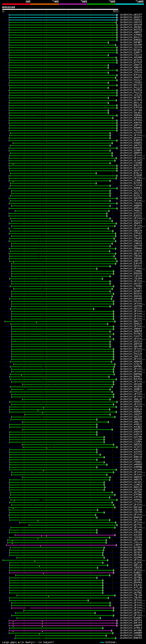Click label UniRef100_B7FGS0

[131, 75]
